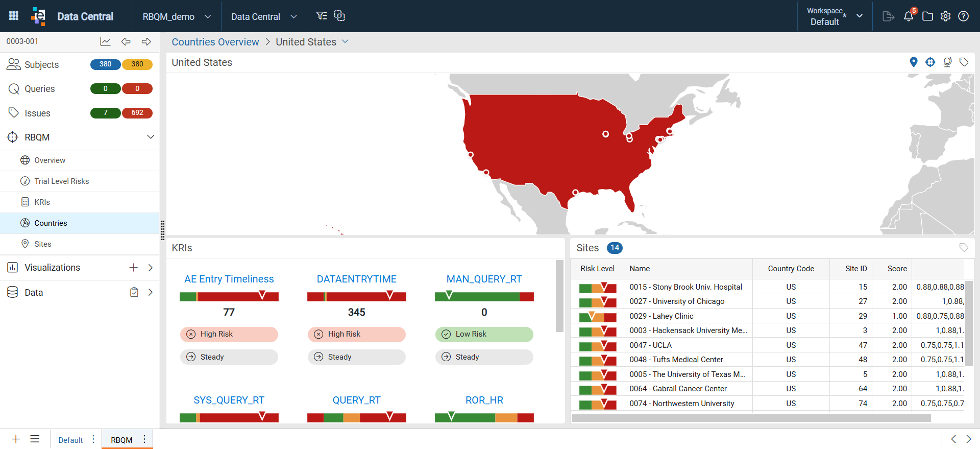980x449 pixels.
Task: Open the RBQM tab options menu
Action: click(x=144, y=439)
